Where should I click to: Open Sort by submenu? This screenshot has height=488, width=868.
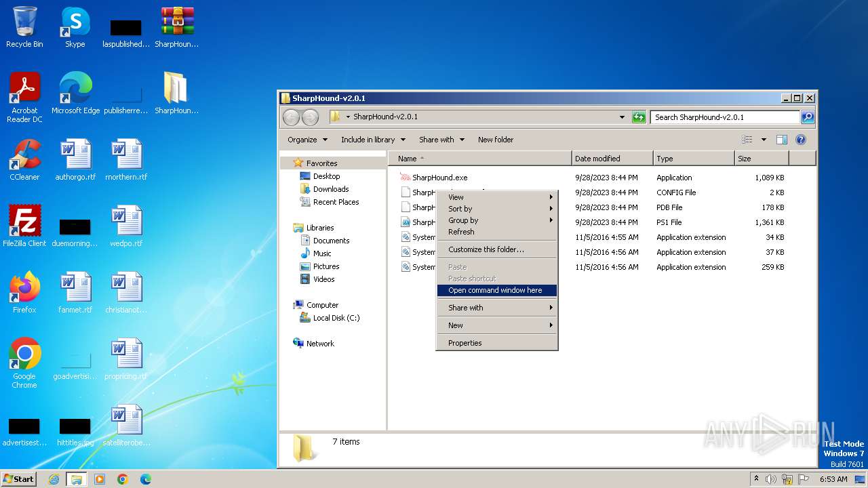[x=496, y=209]
